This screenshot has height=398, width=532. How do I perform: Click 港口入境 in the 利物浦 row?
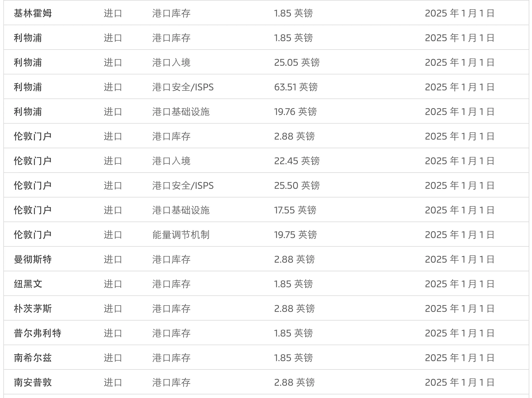[171, 62]
